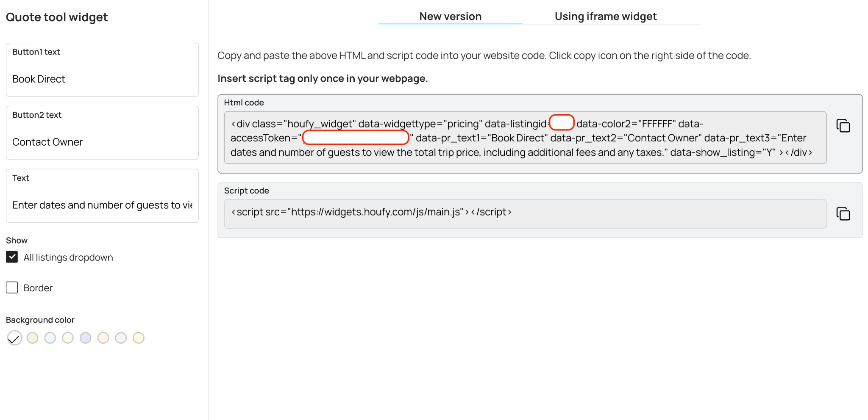Switch to New version tab

[x=450, y=16]
